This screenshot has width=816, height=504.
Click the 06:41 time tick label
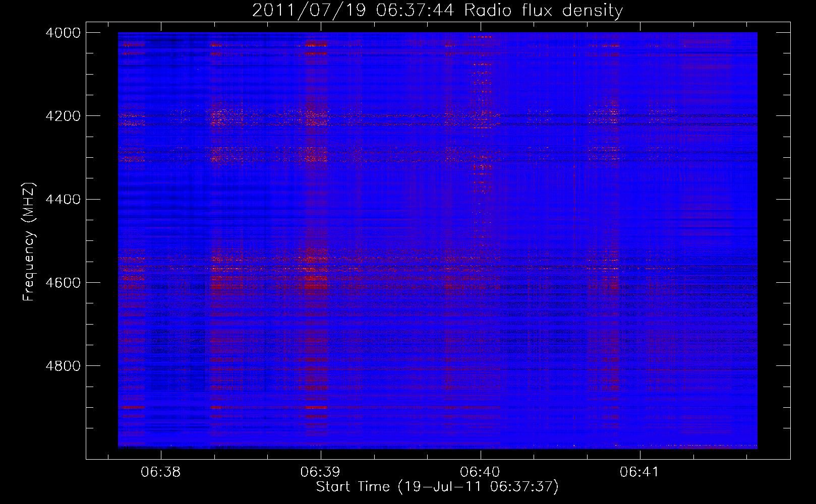pyautogui.click(x=639, y=472)
